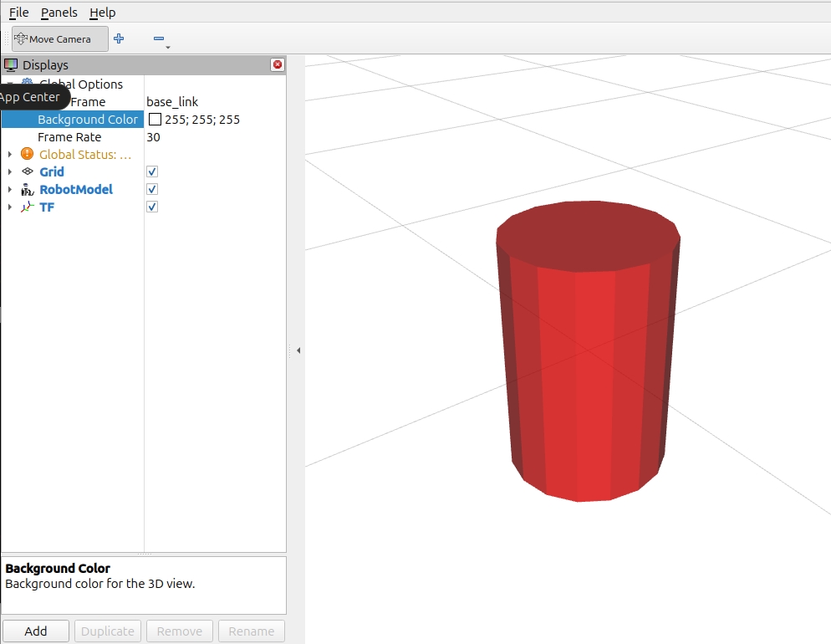Viewport: 831px width, 644px height.
Task: Click the white Background Color swatch
Action: (x=155, y=120)
